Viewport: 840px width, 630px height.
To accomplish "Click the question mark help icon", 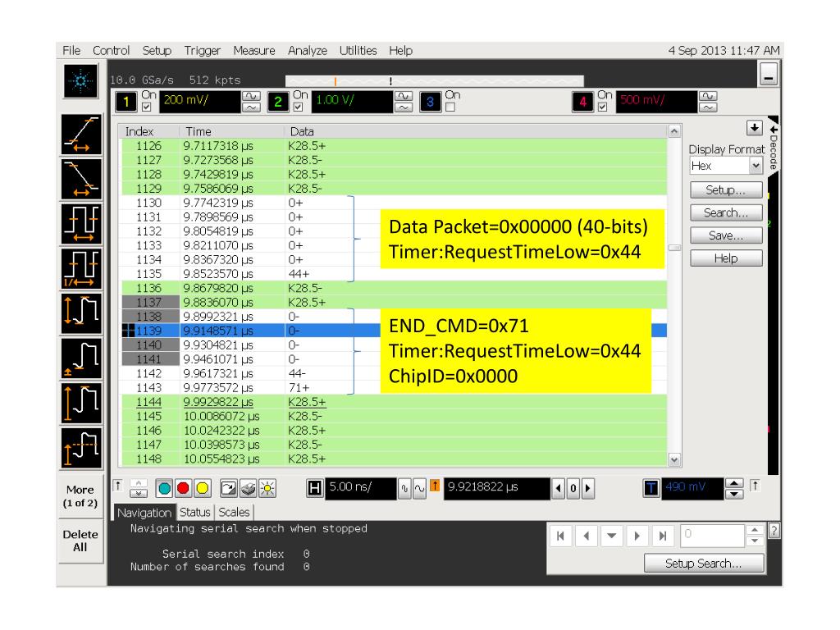I will [x=774, y=531].
